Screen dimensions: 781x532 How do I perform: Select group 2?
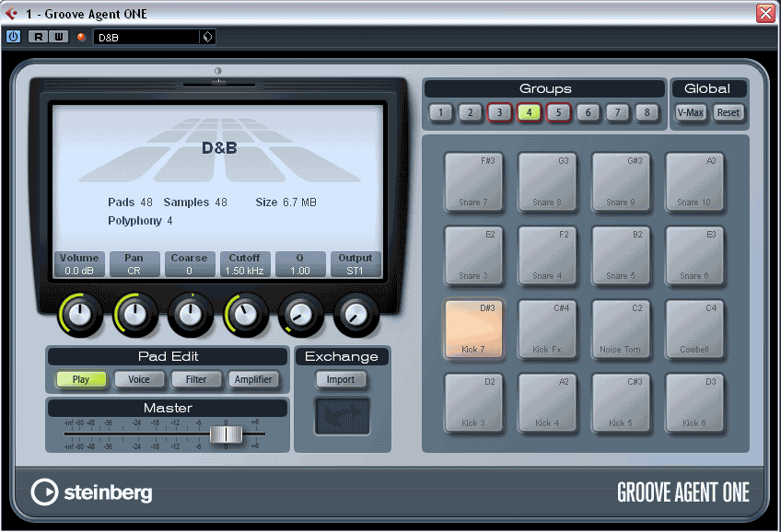(x=470, y=112)
